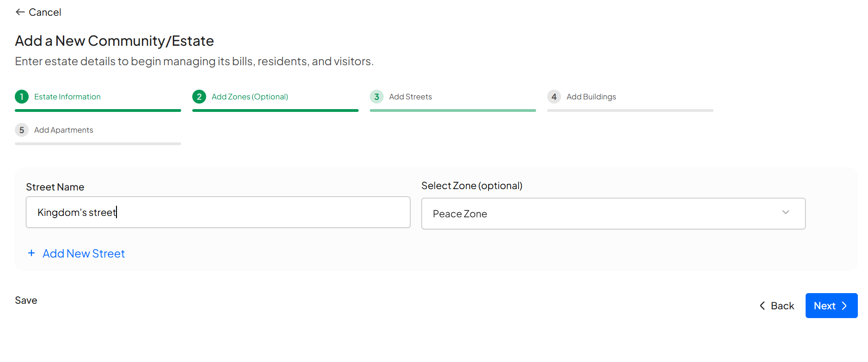
Task: Proceed with the blue Next button
Action: (x=831, y=306)
